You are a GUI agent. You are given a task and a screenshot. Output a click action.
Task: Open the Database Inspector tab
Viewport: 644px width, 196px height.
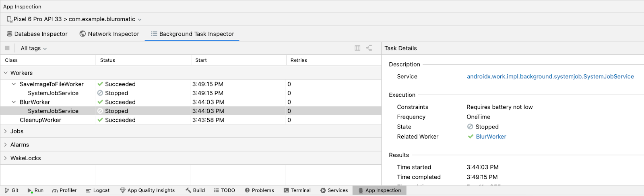click(x=37, y=34)
